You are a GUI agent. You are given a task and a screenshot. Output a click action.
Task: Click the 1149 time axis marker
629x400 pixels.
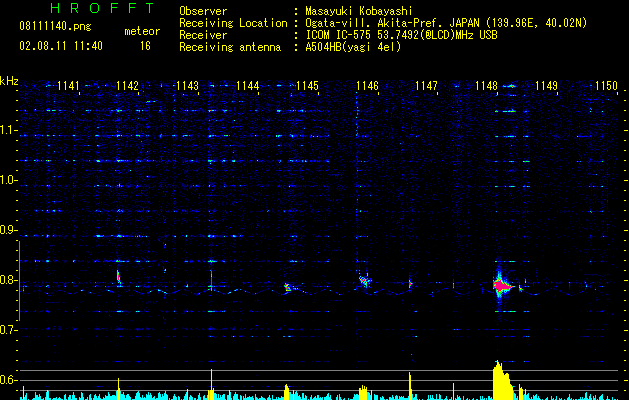[547, 85]
